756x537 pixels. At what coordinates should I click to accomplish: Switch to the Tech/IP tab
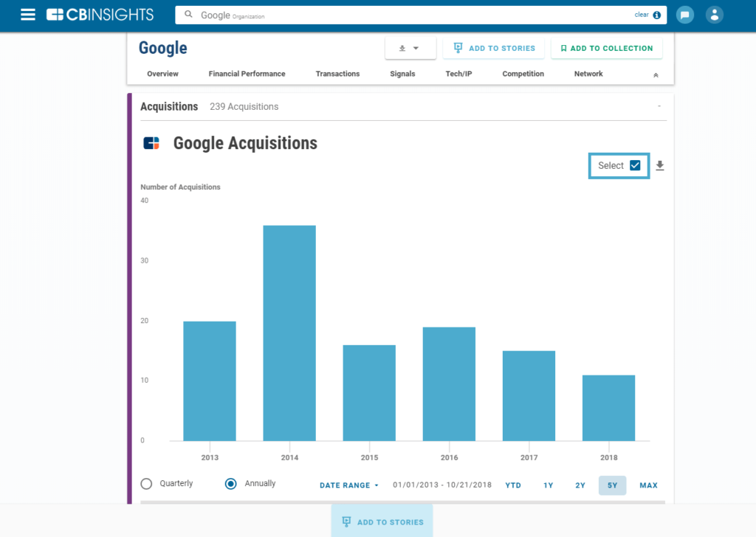click(x=458, y=74)
